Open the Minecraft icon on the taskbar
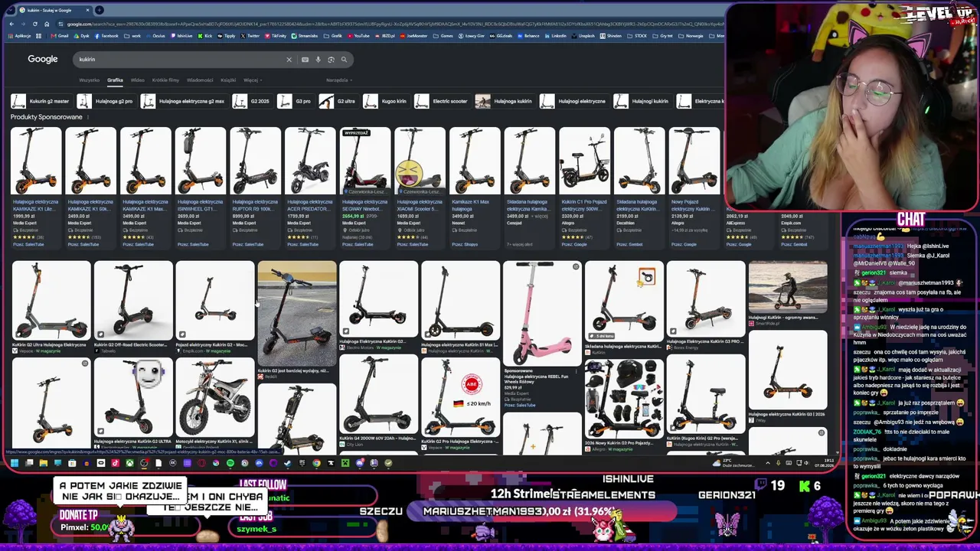The height and width of the screenshot is (551, 980). 345,462
